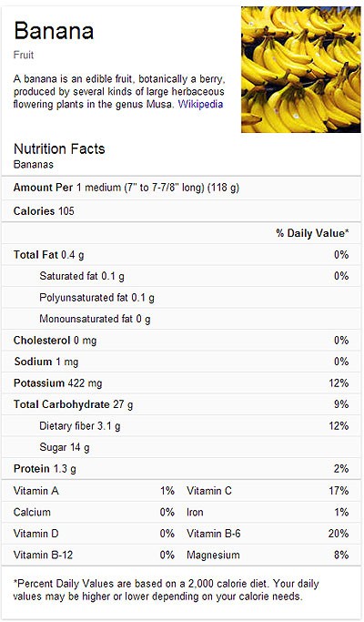Click the % Daily Value header
The width and height of the screenshot is (364, 622).
312,233
